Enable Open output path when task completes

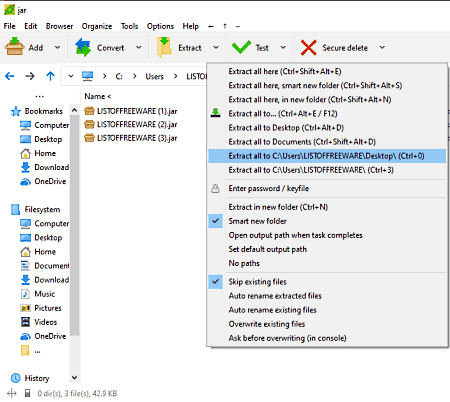tap(327, 235)
